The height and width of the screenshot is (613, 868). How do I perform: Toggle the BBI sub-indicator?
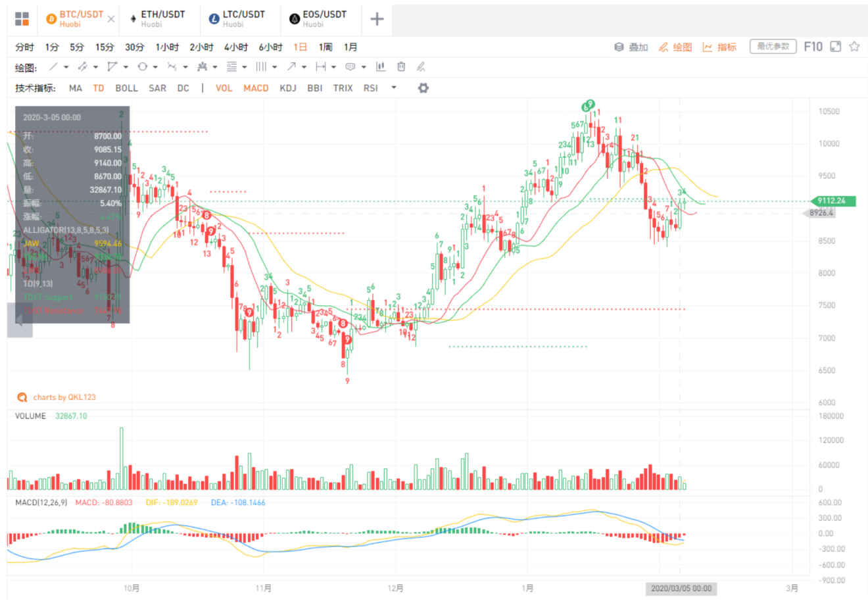point(315,87)
